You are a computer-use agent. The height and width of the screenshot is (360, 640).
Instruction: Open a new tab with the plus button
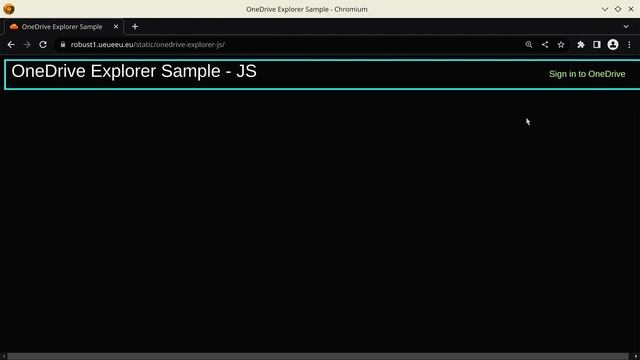135,27
